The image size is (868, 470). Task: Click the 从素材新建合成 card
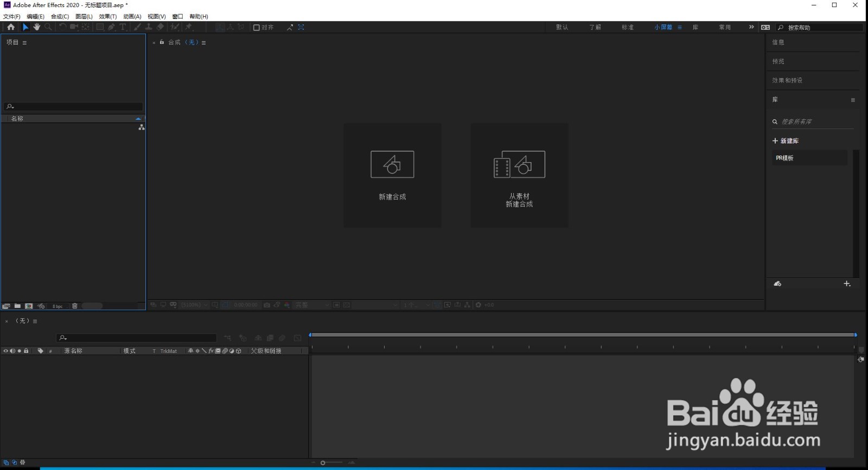click(x=519, y=175)
